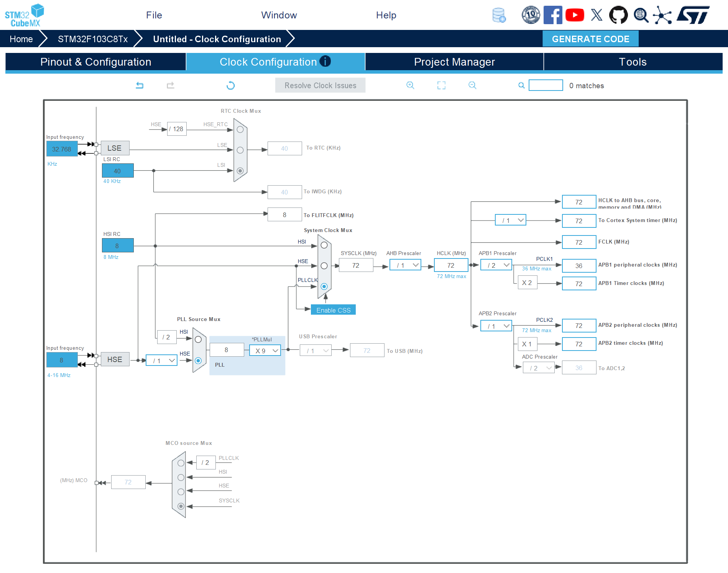
Task: Zoom out of the clock diagram
Action: coord(472,85)
